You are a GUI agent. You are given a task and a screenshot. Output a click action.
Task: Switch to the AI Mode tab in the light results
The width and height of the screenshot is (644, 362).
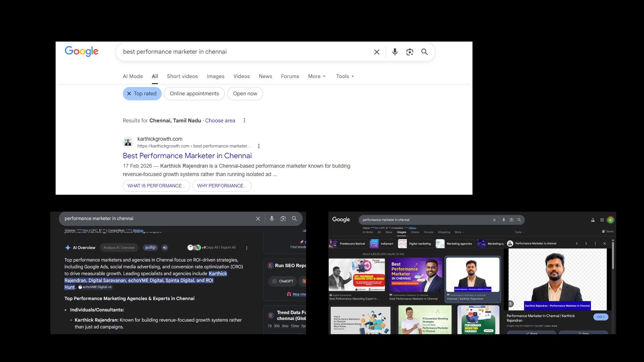pos(133,76)
